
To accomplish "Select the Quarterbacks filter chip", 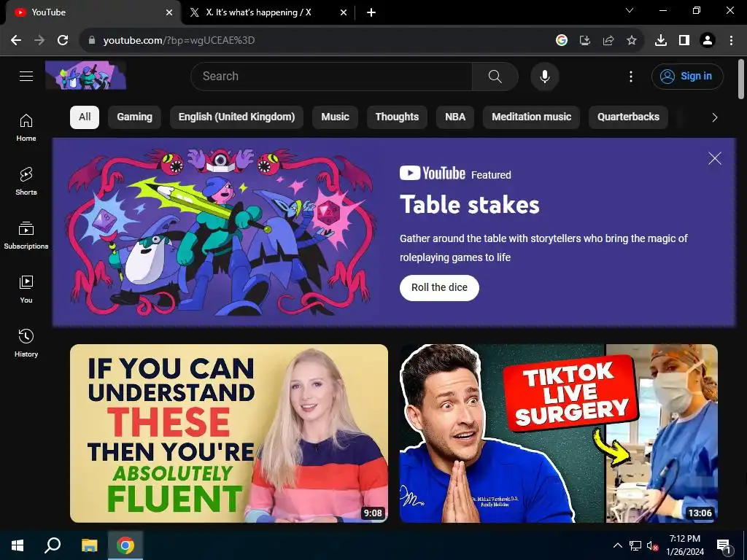I will pyautogui.click(x=628, y=117).
